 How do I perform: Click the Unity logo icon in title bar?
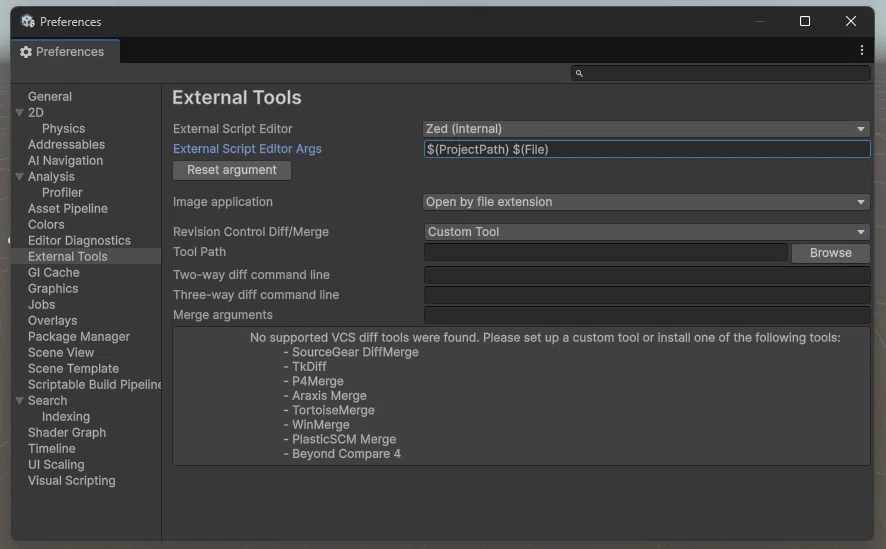(x=28, y=21)
